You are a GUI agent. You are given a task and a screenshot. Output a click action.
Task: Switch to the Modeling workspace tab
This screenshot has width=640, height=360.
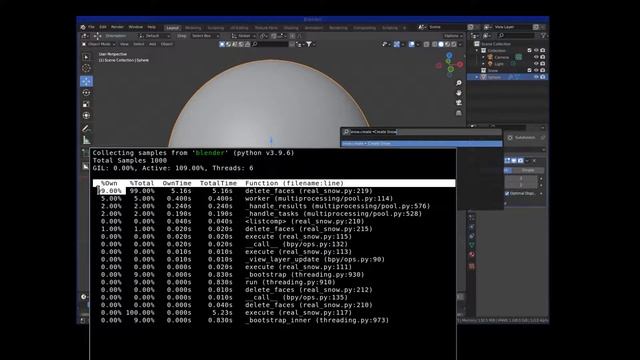pos(193,28)
